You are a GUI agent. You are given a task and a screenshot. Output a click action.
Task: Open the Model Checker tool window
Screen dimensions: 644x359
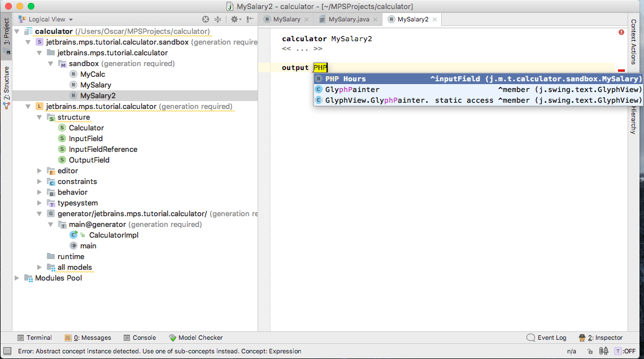[196, 338]
